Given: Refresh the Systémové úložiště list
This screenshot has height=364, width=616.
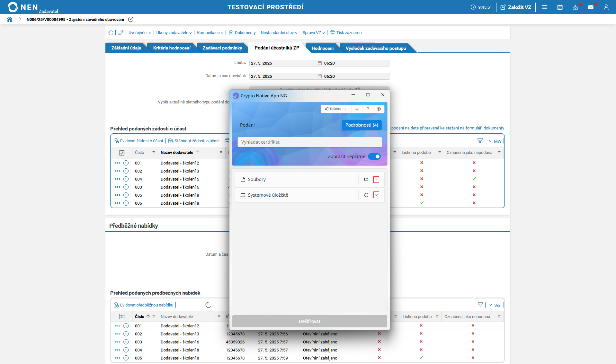Looking at the screenshot, I should coord(366,195).
